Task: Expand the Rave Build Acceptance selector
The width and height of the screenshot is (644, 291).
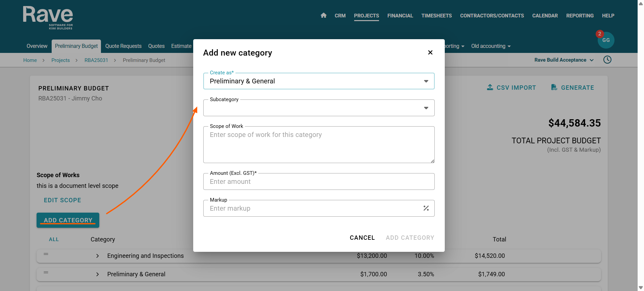Action: tap(564, 60)
